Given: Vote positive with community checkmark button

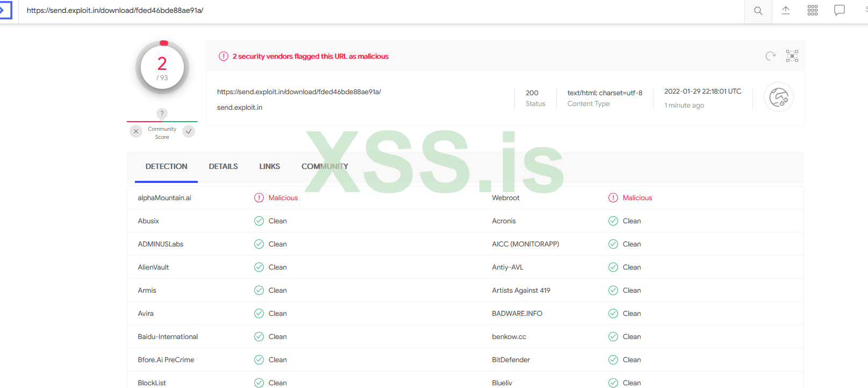Looking at the screenshot, I should [x=189, y=131].
